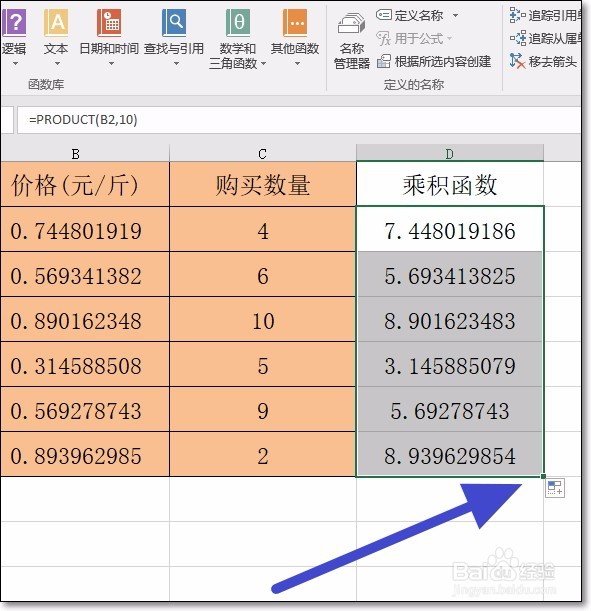The height and width of the screenshot is (611, 591).
Task: Click the 追踪引用单元格 icon
Action: coord(517,15)
